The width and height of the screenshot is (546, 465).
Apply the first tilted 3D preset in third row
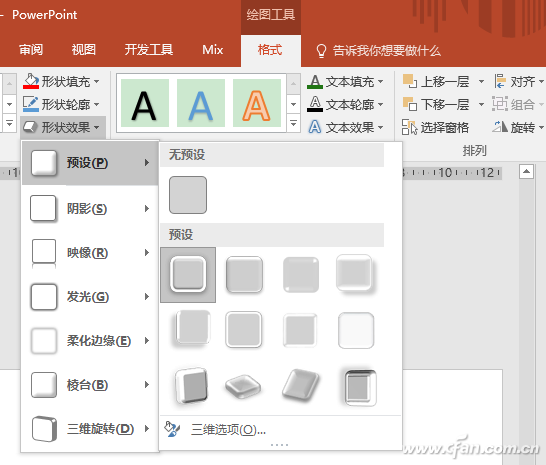pos(192,386)
